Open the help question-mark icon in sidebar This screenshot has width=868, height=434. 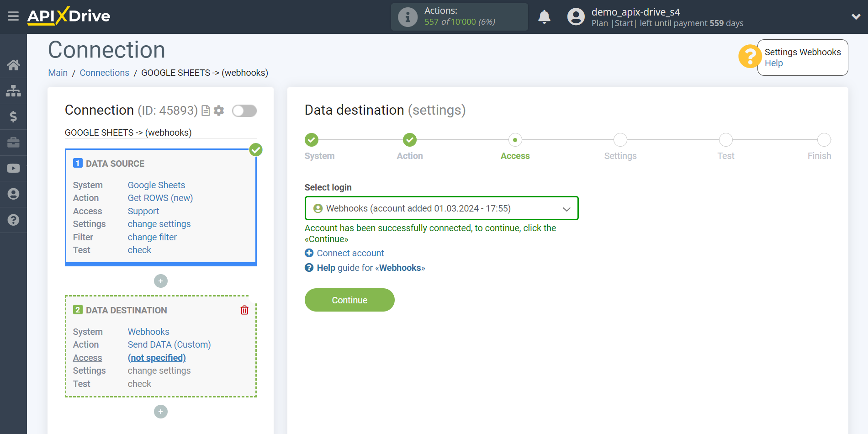pyautogui.click(x=13, y=220)
